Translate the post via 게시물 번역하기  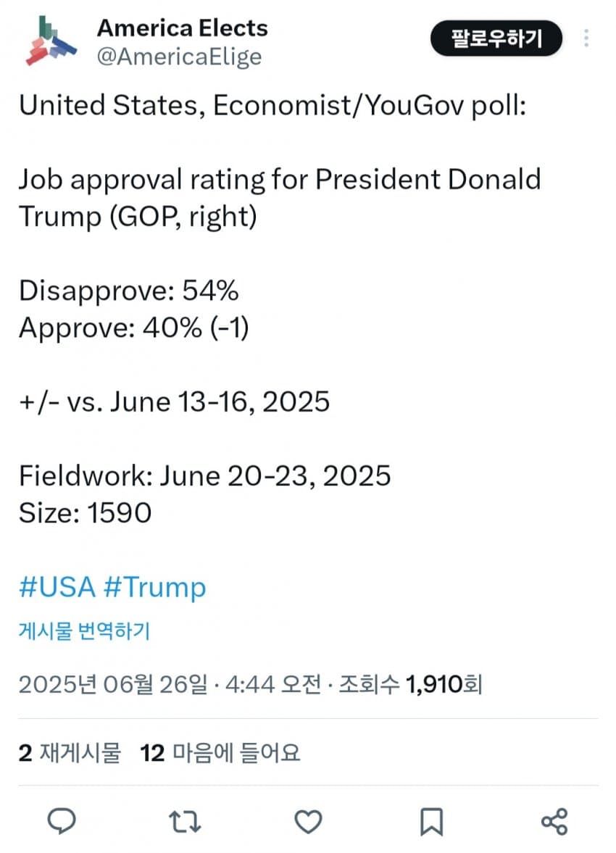84,631
